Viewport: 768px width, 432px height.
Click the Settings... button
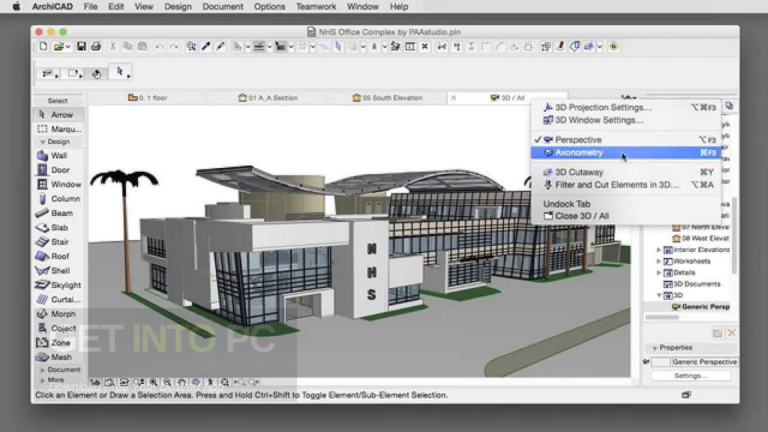point(691,376)
